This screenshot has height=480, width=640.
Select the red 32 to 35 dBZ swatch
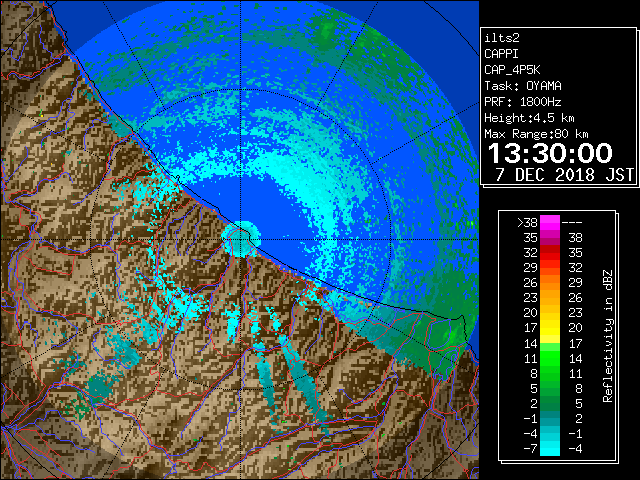tap(550, 253)
